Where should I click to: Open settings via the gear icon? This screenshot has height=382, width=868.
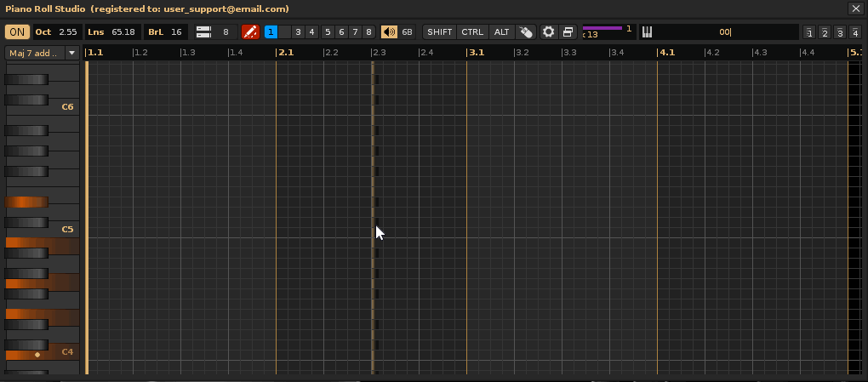549,32
